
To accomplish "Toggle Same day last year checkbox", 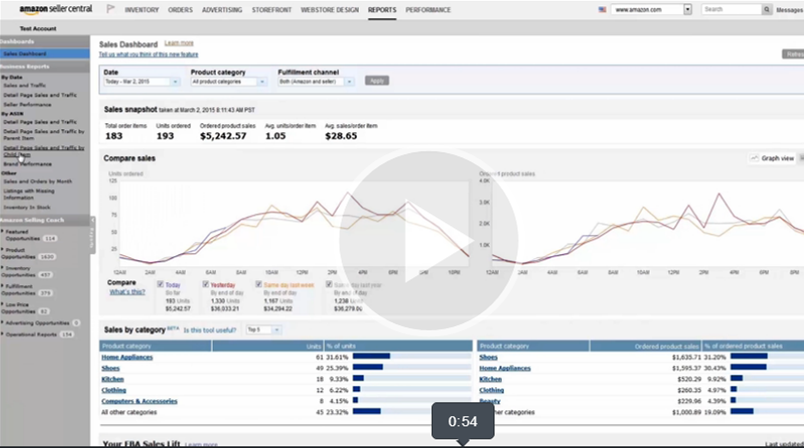I will [329, 284].
